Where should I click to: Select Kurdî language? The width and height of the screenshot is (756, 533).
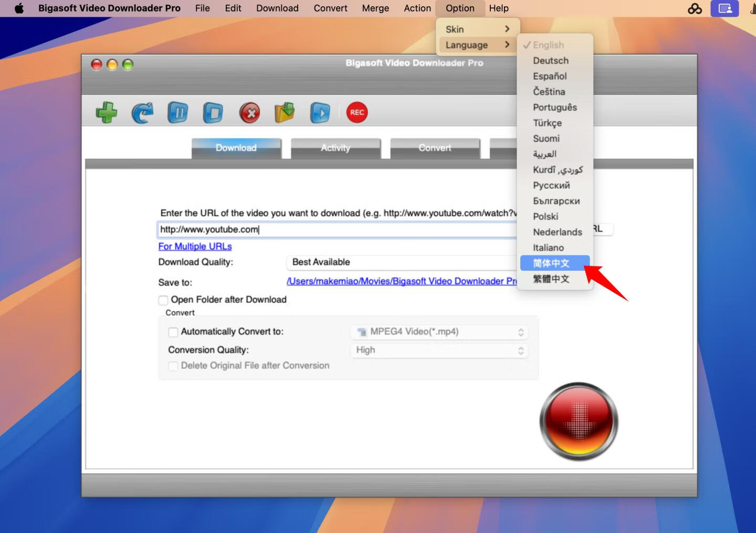coord(555,170)
